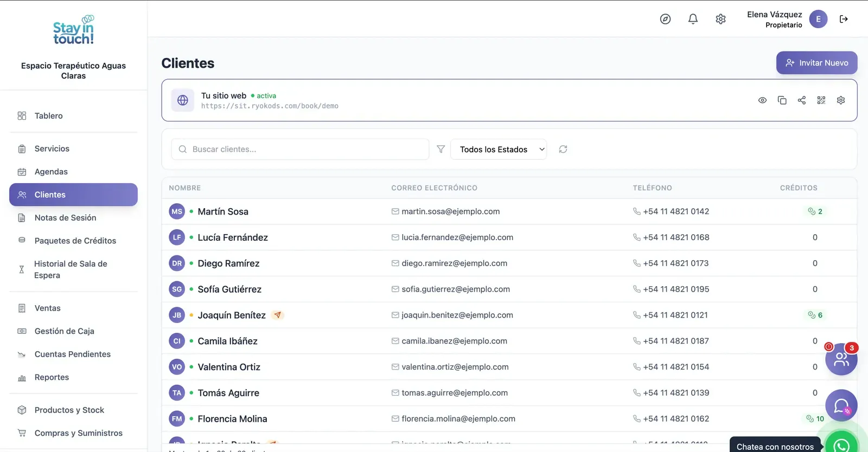Click Invitar Nuevo button
This screenshot has height=452, width=868.
coord(816,63)
